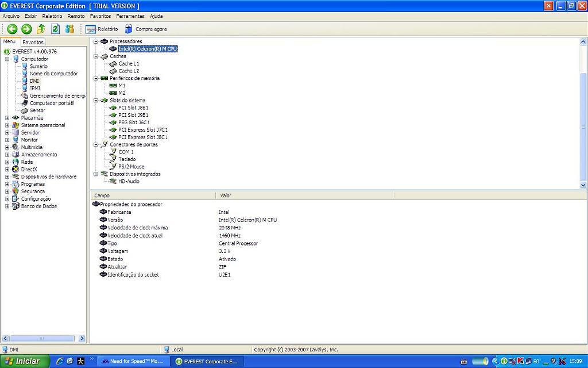This screenshot has height=368, width=588.
Task: Click the Valor column header
Action: [305, 195]
